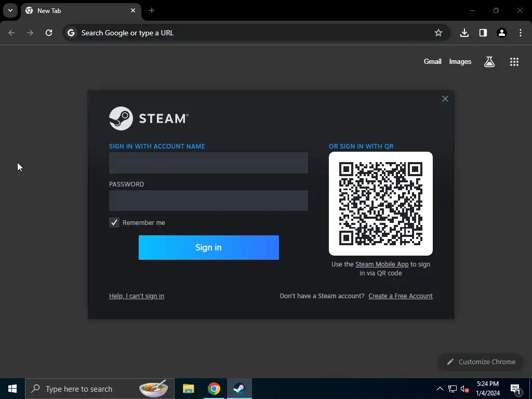
Task: Open Chrome from the taskbar
Action: coord(214,389)
